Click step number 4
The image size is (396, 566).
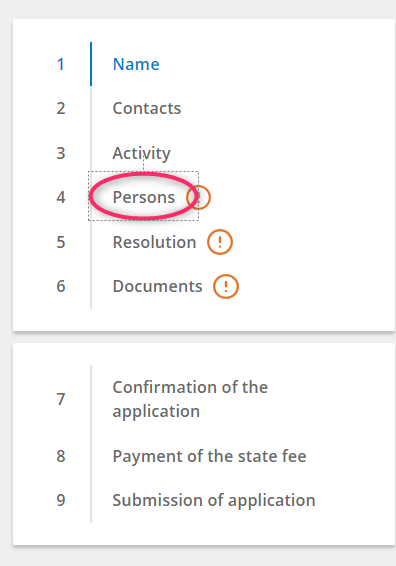tap(61, 197)
